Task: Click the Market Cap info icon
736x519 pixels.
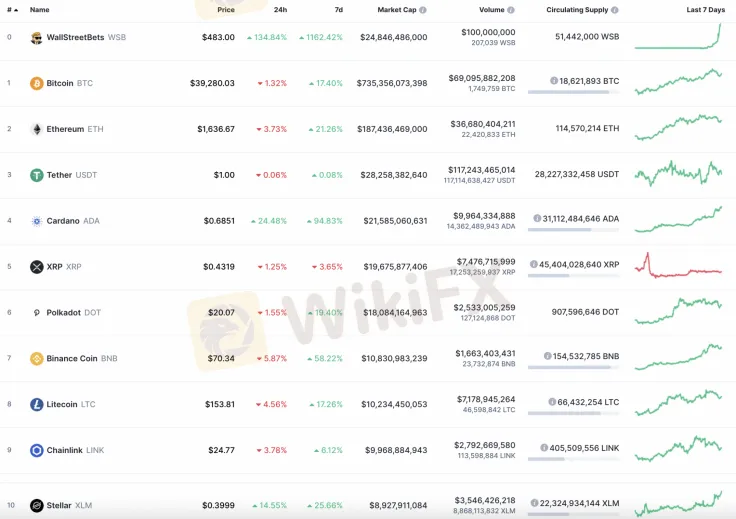Action: point(423,10)
